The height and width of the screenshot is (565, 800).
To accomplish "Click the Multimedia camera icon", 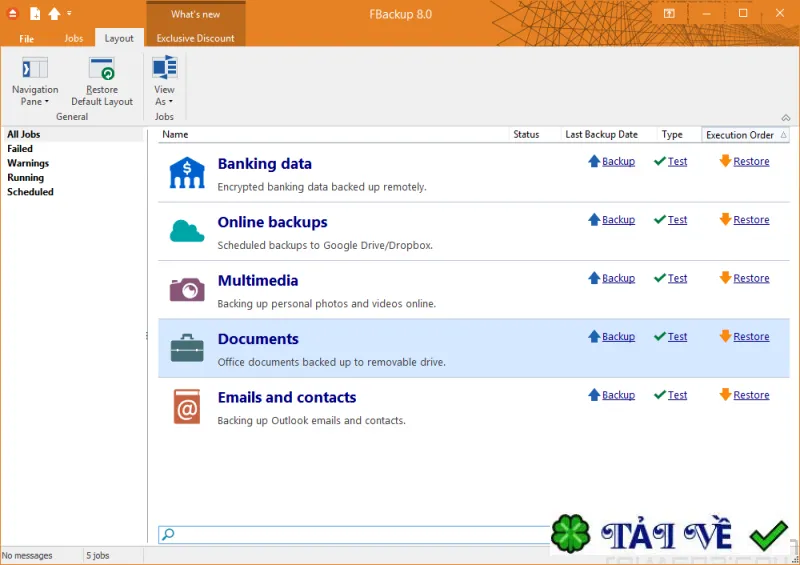I will click(187, 289).
